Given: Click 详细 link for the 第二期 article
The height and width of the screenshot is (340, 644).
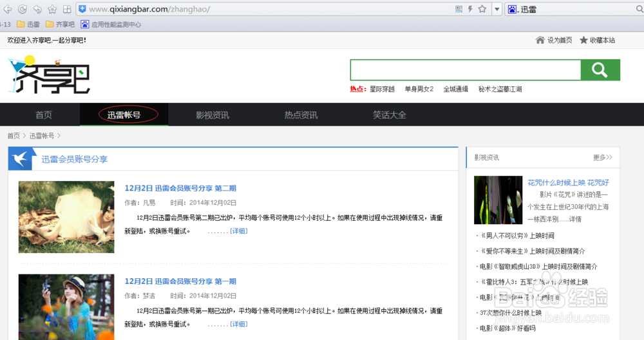Looking at the screenshot, I should tap(239, 231).
